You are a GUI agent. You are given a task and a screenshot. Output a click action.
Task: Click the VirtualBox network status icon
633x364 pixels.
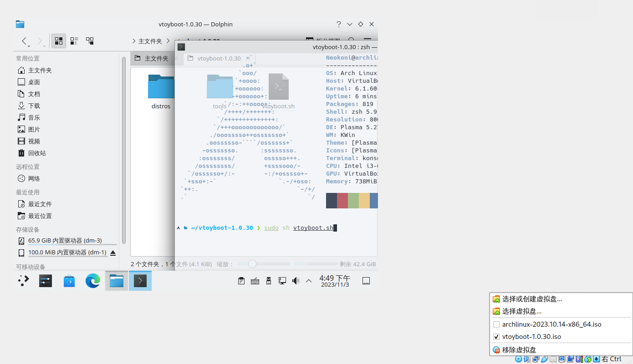(536, 359)
